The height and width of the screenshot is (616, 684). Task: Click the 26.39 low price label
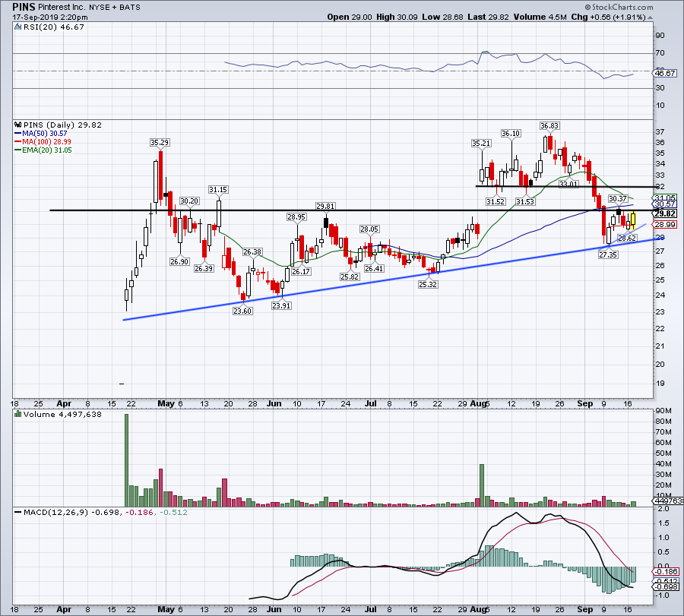(x=204, y=269)
